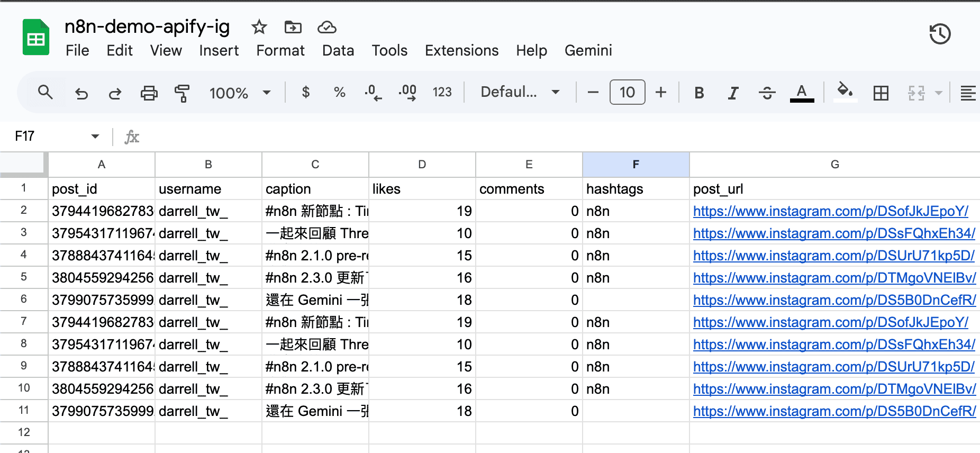Viewport: 980px width, 453px height.
Task: Open the Edit menu
Action: (120, 51)
